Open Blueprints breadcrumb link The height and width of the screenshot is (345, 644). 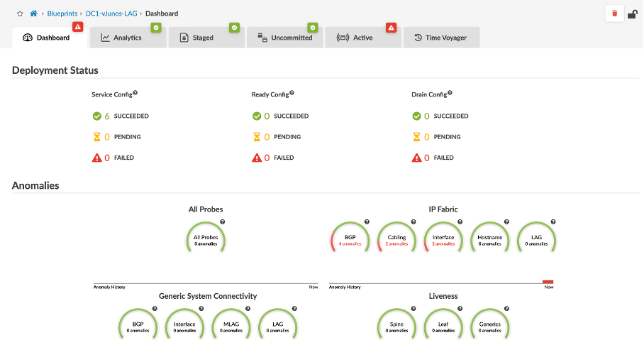pyautogui.click(x=62, y=13)
